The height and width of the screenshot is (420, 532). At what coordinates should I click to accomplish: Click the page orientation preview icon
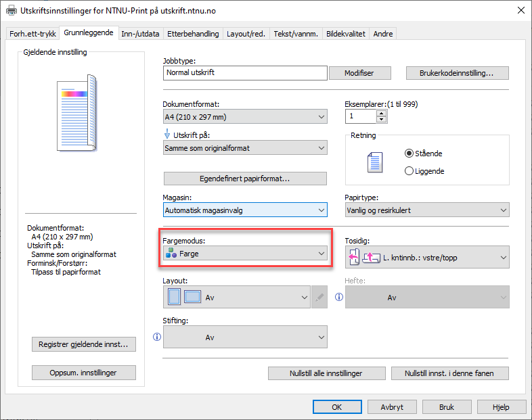374,162
